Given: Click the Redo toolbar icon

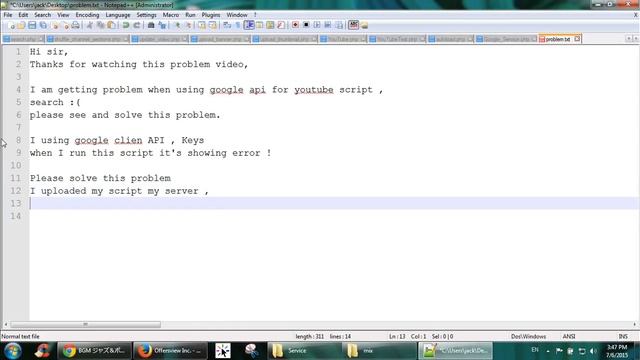Looking at the screenshot, I should pos(137,25).
